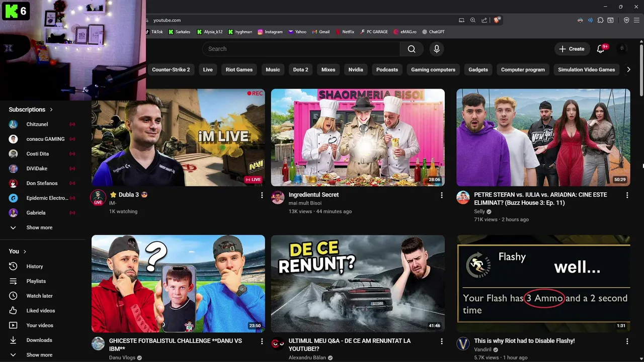Image resolution: width=644 pixels, height=362 pixels.
Task: Select the Dota 2 filter chip
Action: tap(300, 70)
